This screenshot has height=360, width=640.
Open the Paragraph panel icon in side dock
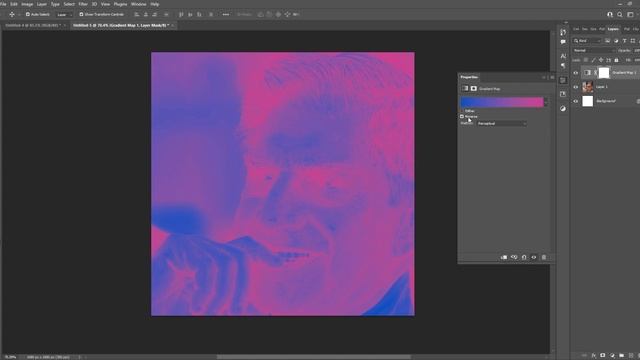563,65
